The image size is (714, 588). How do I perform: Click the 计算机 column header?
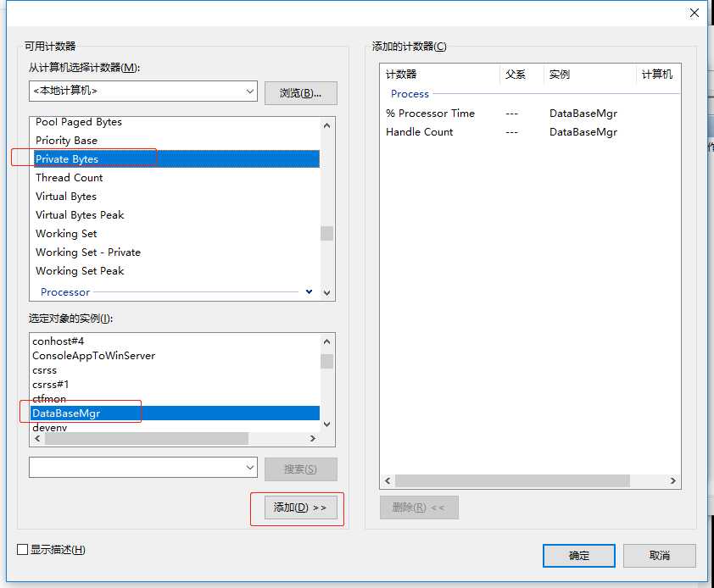tap(656, 75)
